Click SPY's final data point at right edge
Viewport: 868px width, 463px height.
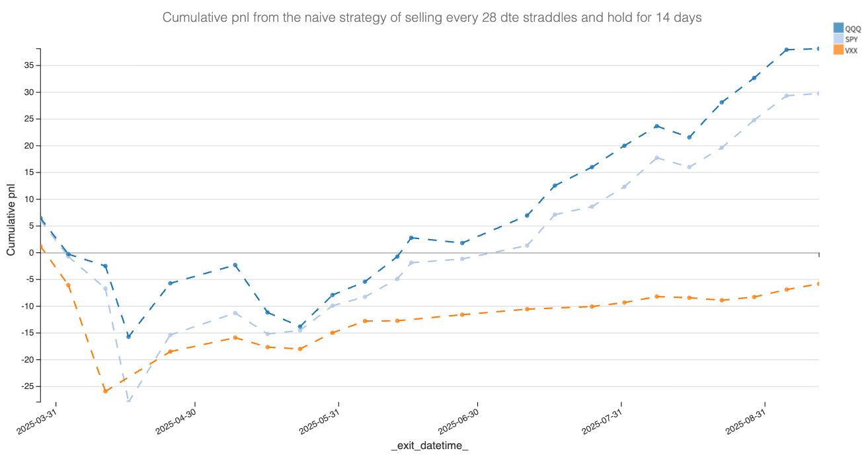818,93
